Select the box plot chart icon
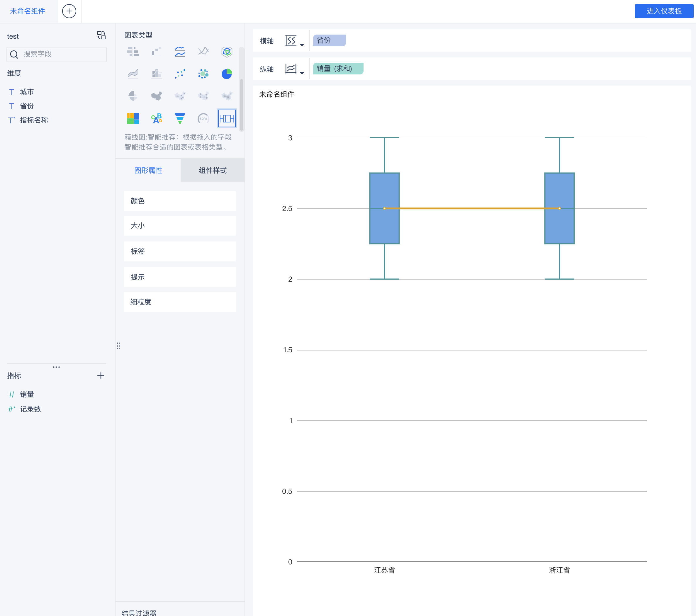 [x=227, y=118]
